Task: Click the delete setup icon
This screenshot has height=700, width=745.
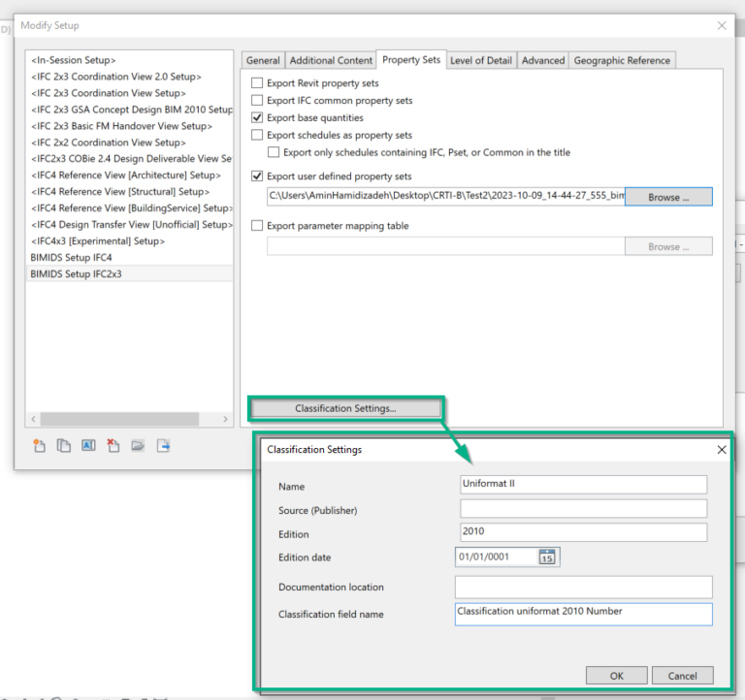Action: [113, 446]
